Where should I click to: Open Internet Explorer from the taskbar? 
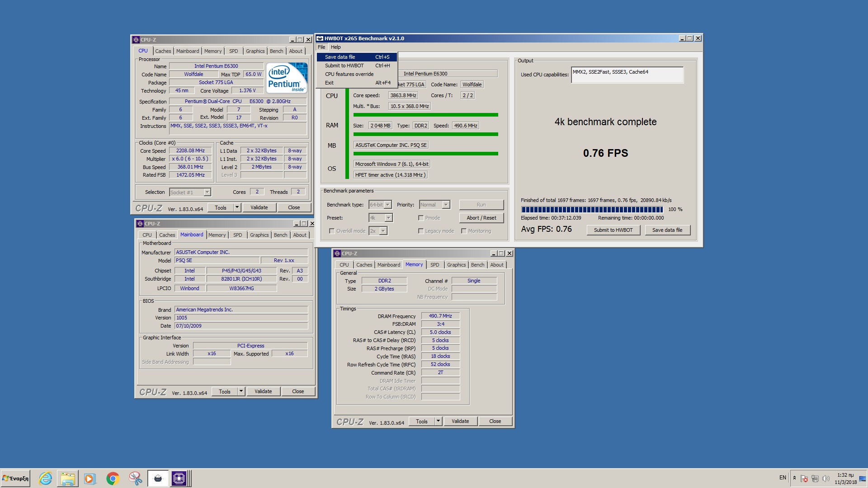(x=45, y=479)
